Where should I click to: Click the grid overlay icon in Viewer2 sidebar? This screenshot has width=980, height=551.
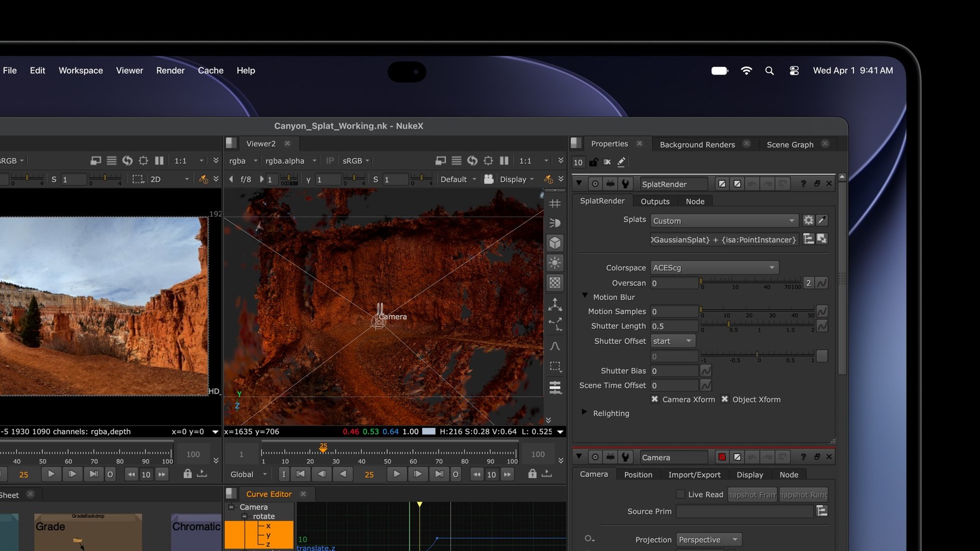tap(555, 204)
